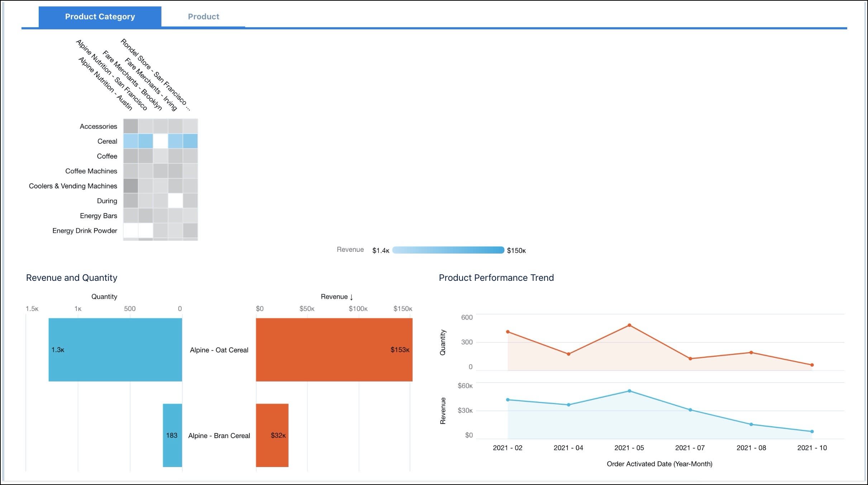Switch to the Product tab

(204, 16)
